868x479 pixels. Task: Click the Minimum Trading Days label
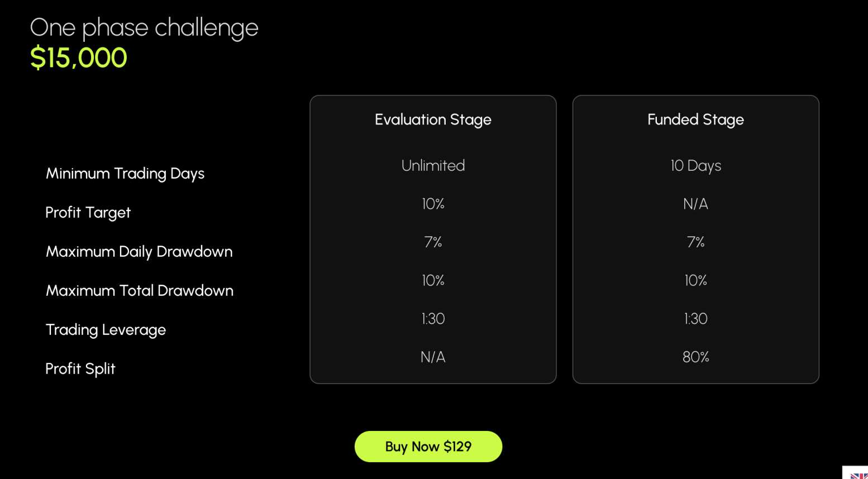125,174
